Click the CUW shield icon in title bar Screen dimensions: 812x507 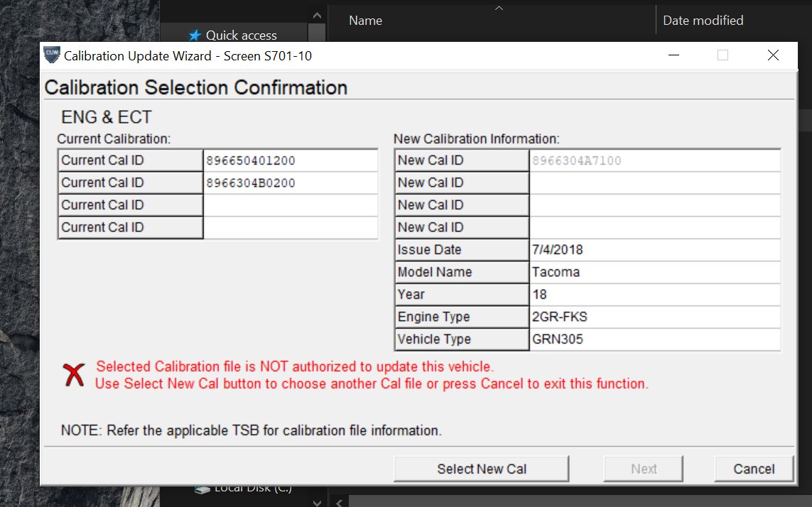52,55
